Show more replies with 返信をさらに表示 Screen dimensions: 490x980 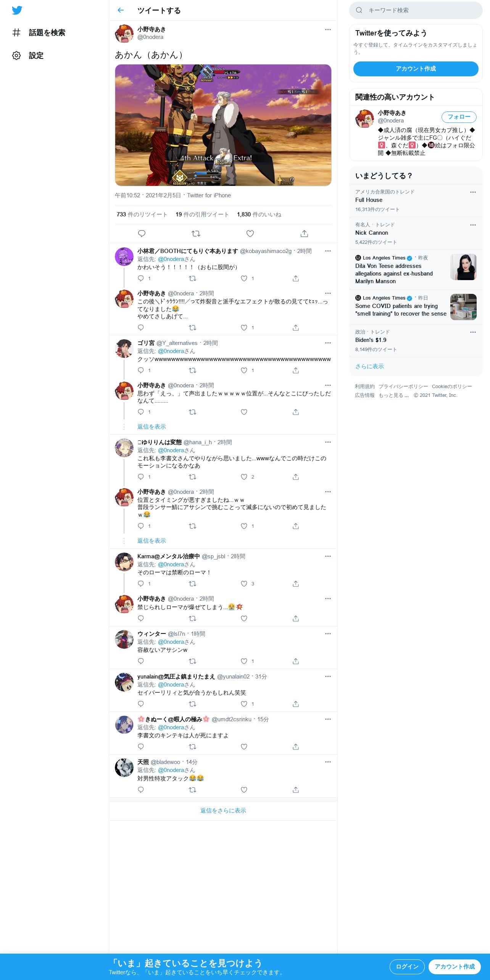pyautogui.click(x=223, y=811)
